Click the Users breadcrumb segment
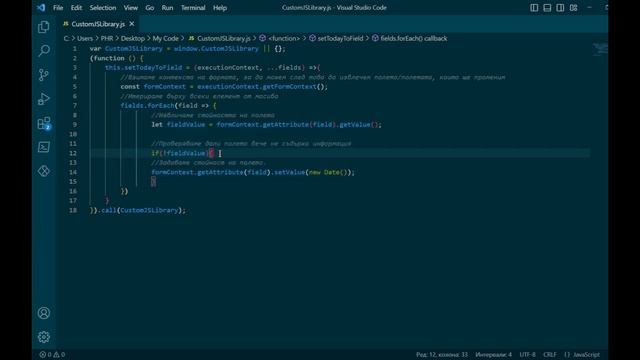 85,38
